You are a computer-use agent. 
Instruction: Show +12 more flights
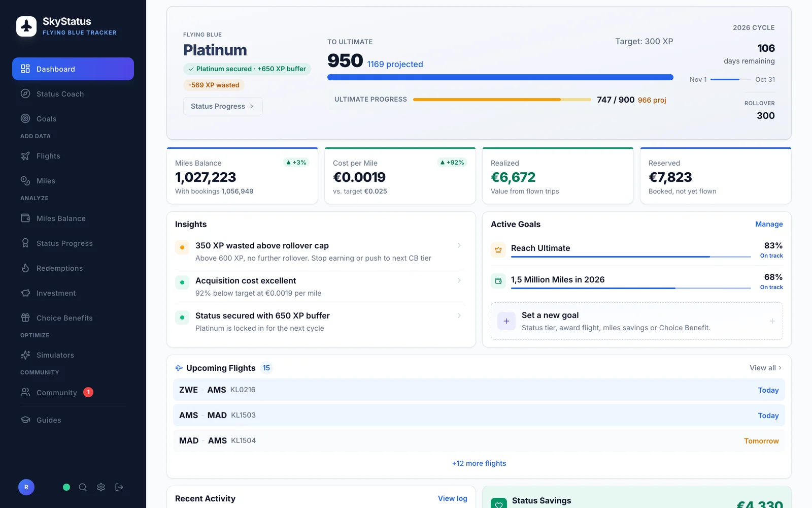(x=479, y=463)
